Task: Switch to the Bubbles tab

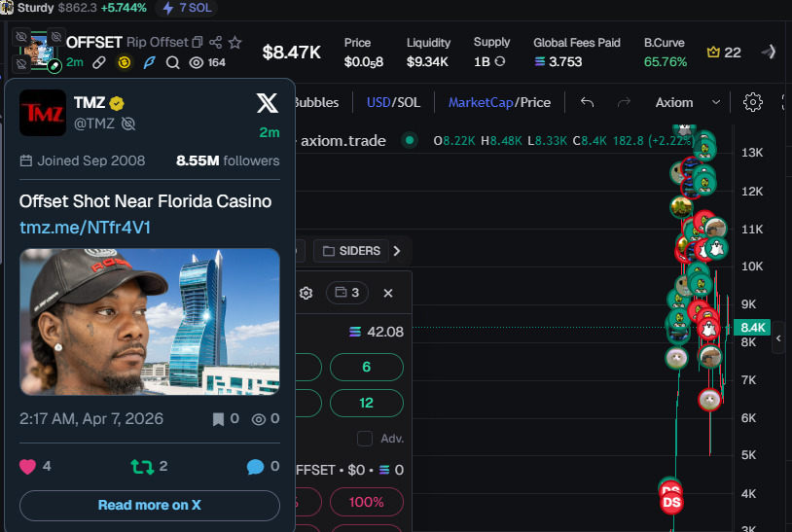Action: click(315, 102)
